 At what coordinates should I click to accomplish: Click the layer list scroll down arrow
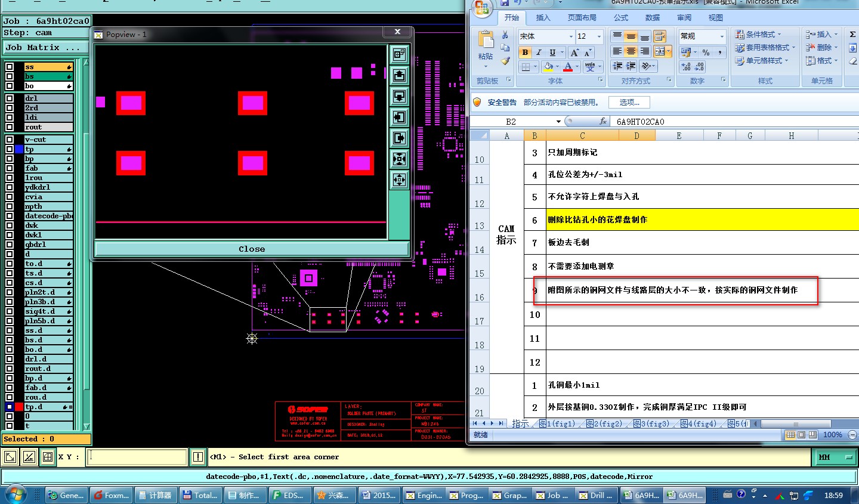pos(86,426)
